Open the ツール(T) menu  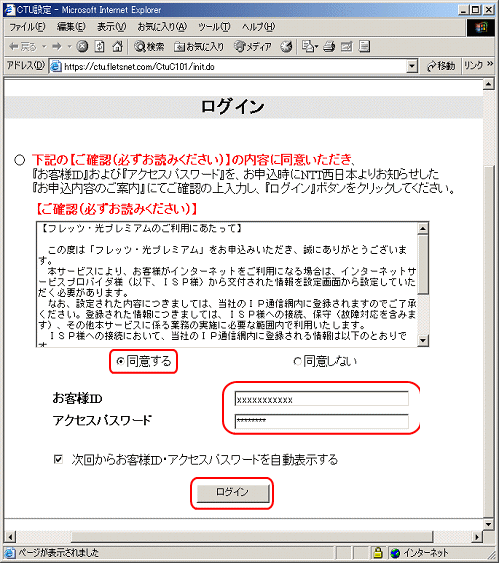click(214, 27)
